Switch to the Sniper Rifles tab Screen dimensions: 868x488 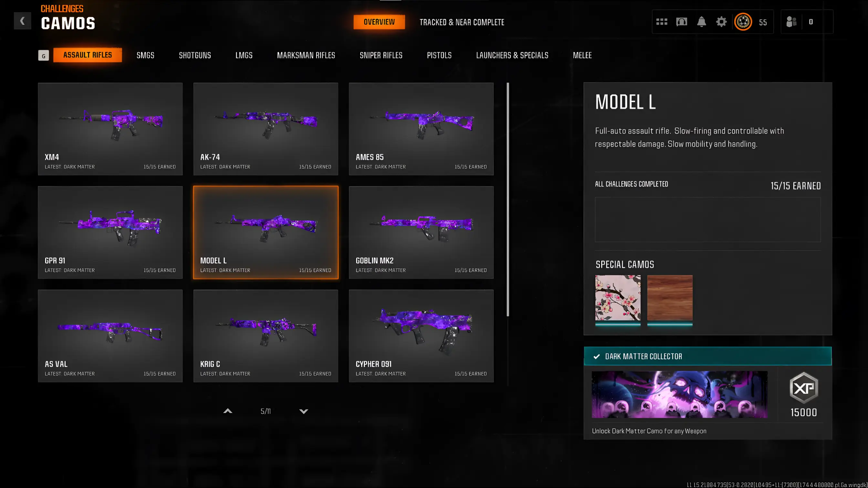(x=381, y=55)
